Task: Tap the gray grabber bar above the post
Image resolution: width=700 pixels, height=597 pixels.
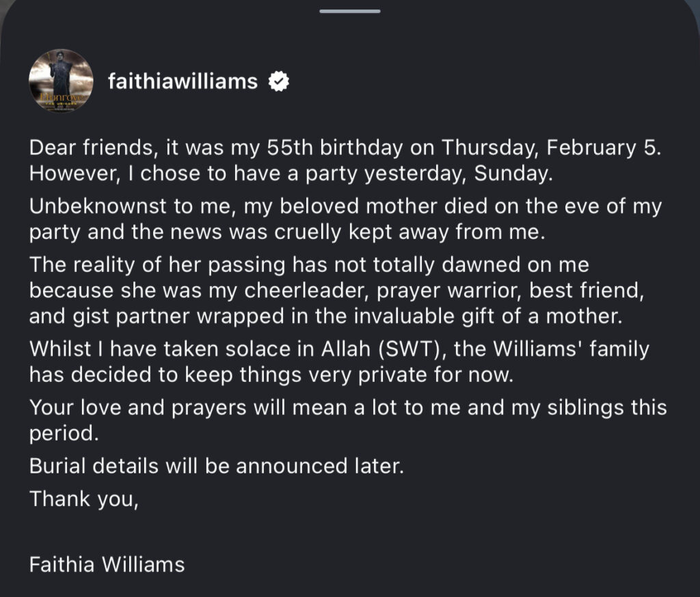Action: [x=349, y=10]
